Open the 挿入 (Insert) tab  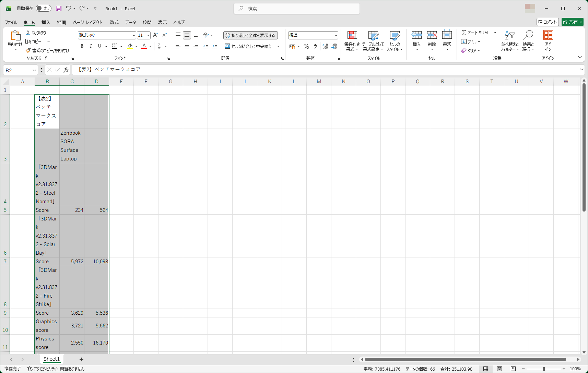click(46, 22)
